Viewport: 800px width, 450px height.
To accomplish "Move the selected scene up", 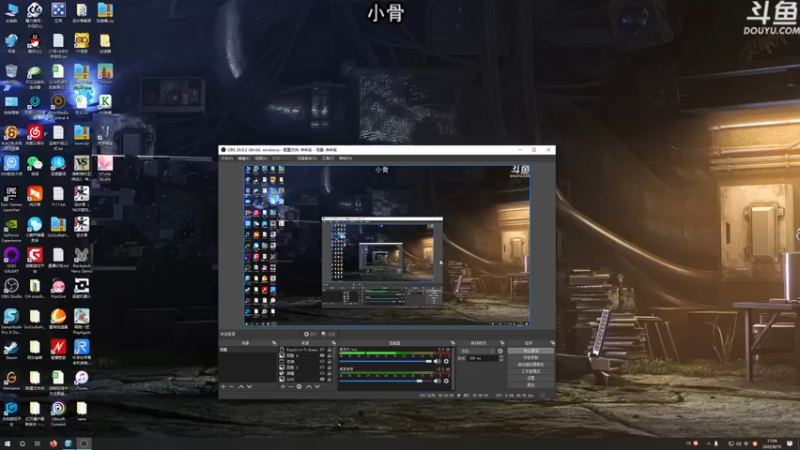I will [x=241, y=387].
